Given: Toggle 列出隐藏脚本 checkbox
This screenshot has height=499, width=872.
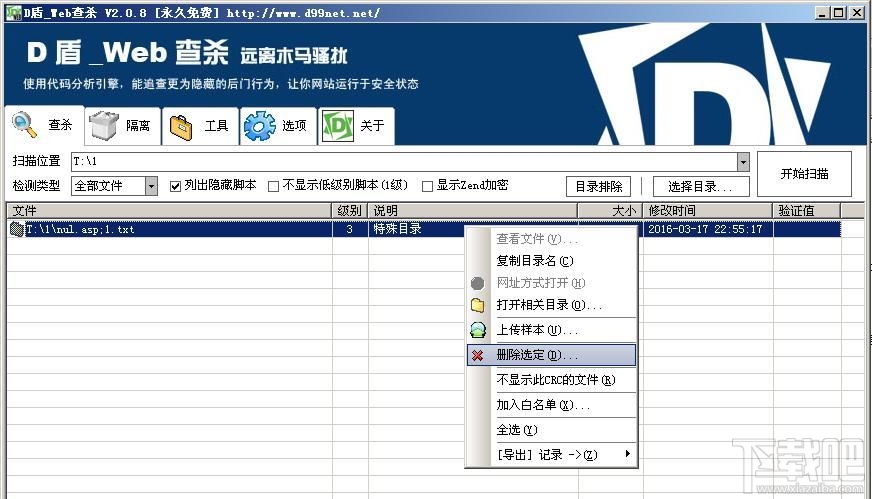Looking at the screenshot, I should 175,186.
